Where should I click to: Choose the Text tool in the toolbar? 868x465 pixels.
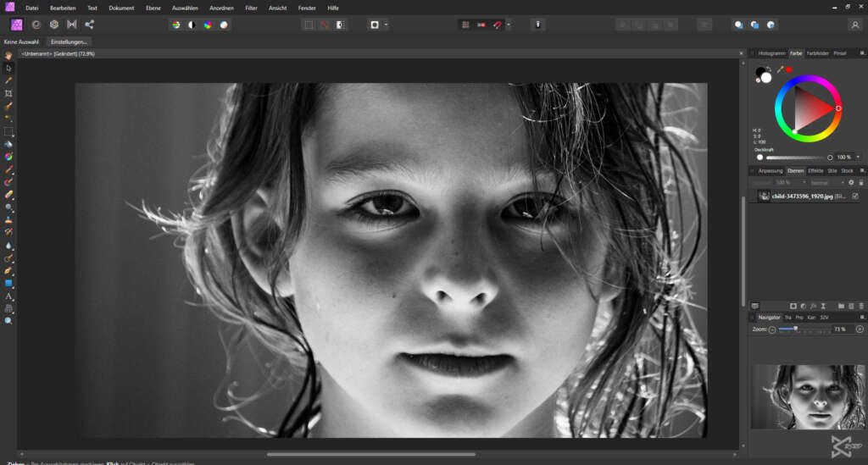coord(8,296)
